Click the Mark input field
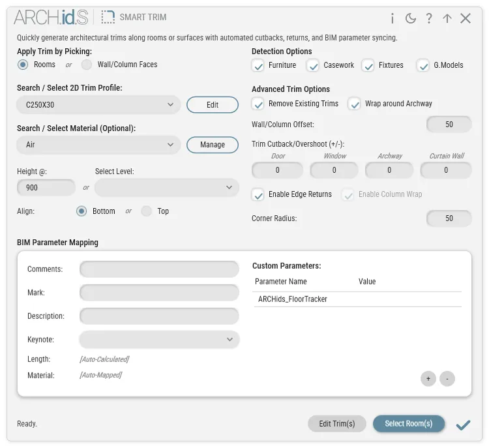 click(x=159, y=293)
